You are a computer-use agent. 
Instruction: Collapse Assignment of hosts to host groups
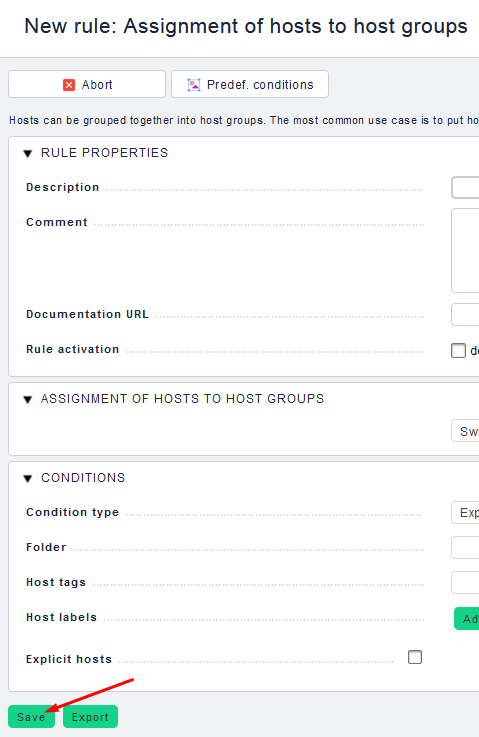tap(28, 400)
